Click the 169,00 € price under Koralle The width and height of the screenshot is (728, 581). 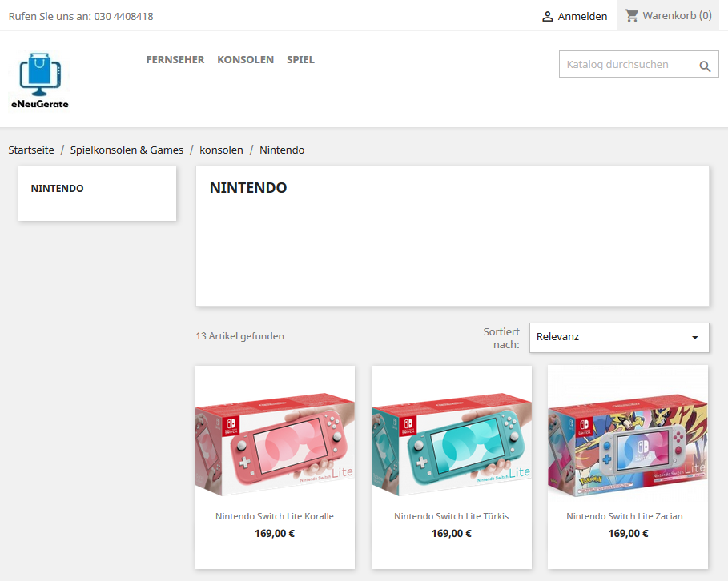(x=275, y=534)
